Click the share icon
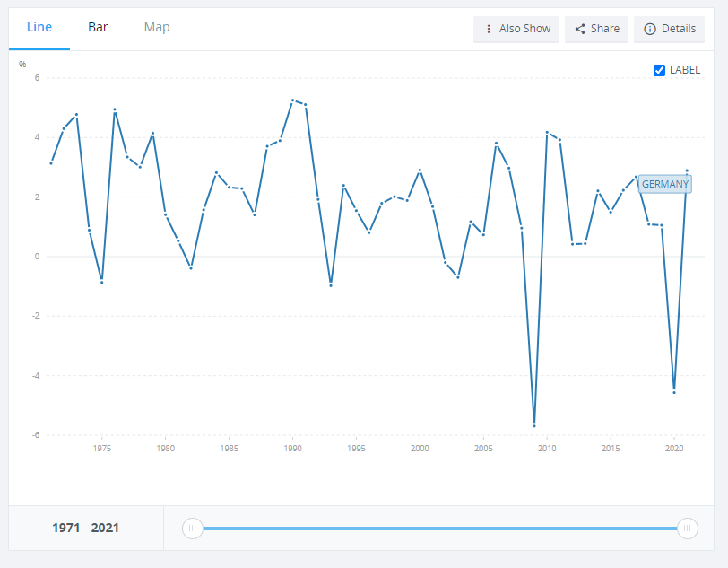The height and width of the screenshot is (568, 728). (580, 29)
